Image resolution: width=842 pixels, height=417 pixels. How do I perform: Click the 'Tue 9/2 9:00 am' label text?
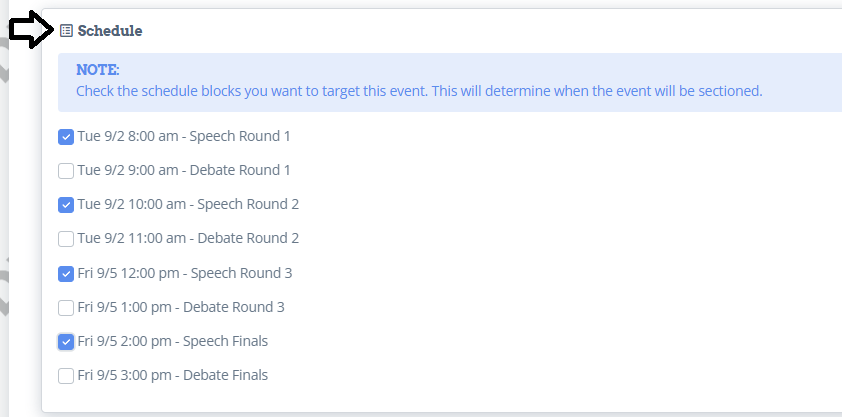pos(128,170)
